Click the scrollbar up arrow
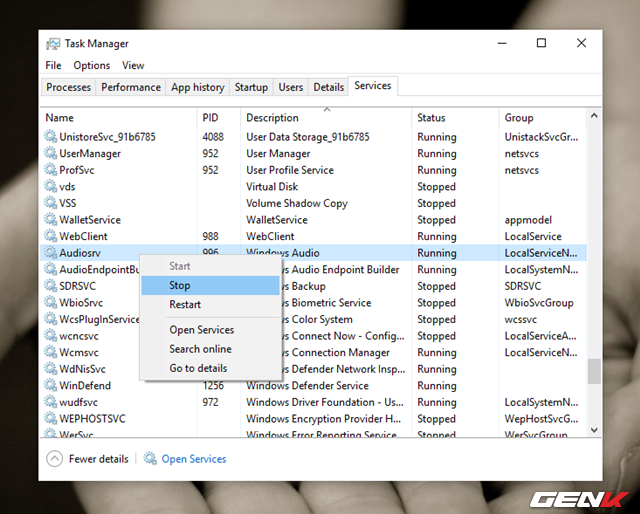 pyautogui.click(x=594, y=116)
